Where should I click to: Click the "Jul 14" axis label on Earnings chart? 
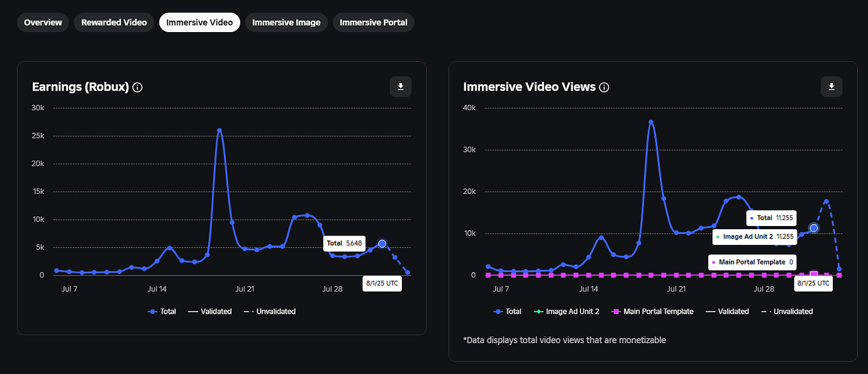point(157,289)
